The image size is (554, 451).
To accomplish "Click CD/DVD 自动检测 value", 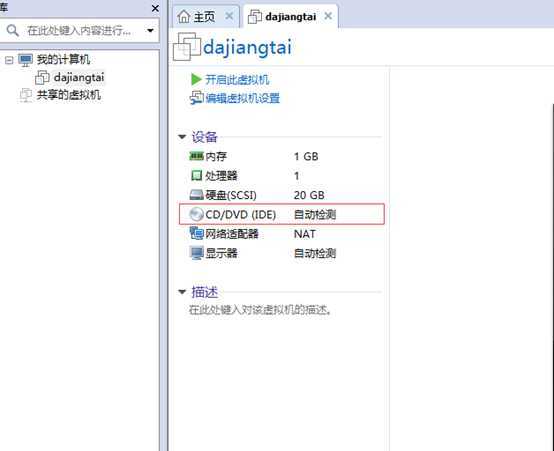I will pyautogui.click(x=315, y=215).
